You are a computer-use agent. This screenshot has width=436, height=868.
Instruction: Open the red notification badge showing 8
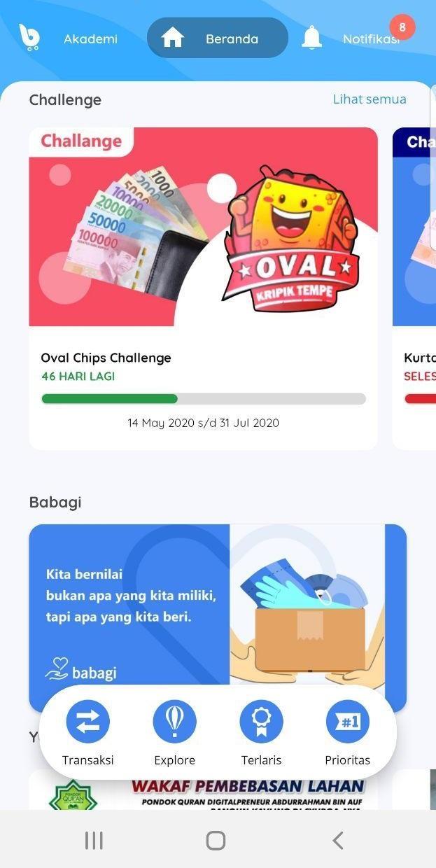tap(402, 27)
